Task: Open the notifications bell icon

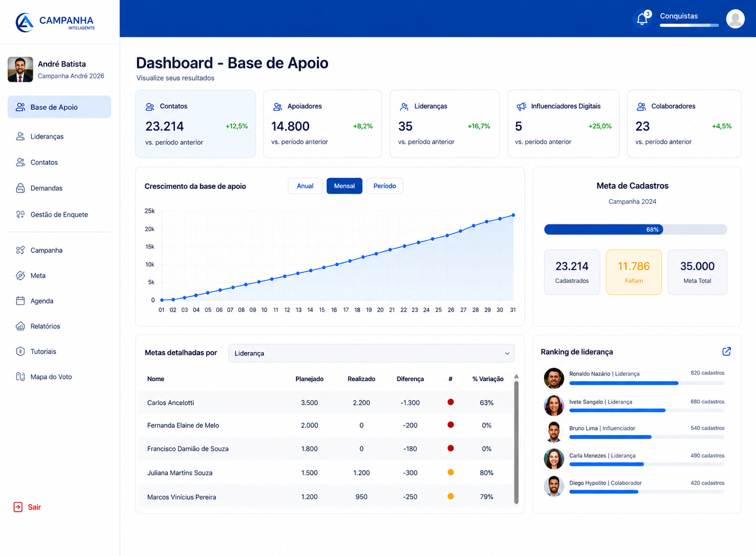Action: (x=642, y=19)
